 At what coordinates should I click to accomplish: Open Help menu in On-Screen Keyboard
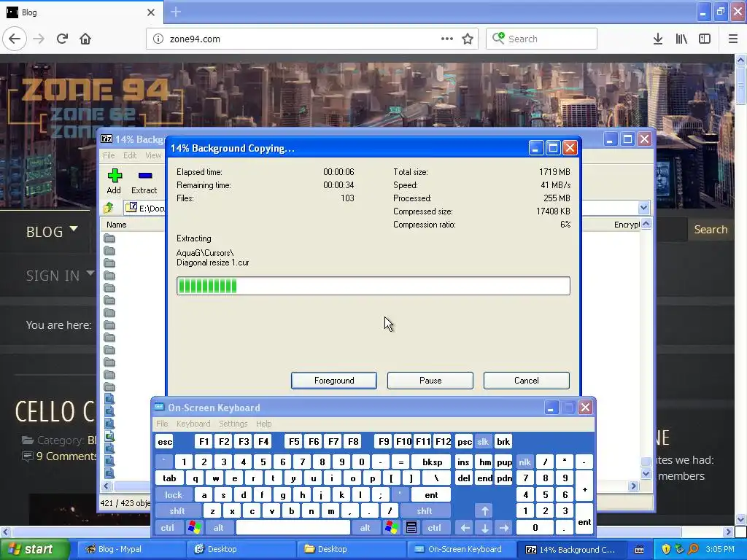point(263,424)
